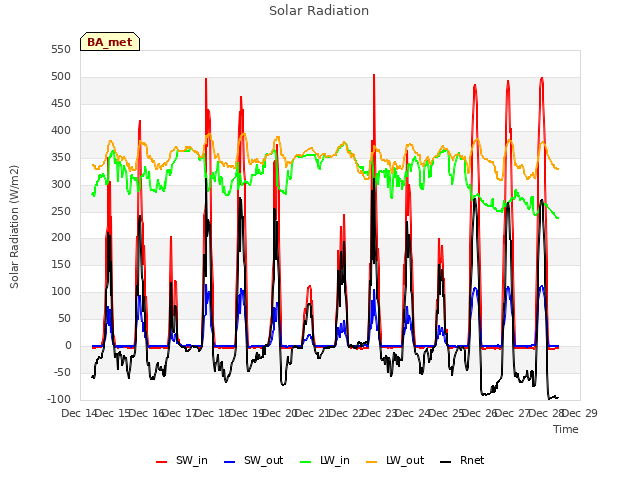Image resolution: width=640 pixels, height=480 pixels.
Task: Click the 550 y-axis tick label
Action: click(61, 49)
